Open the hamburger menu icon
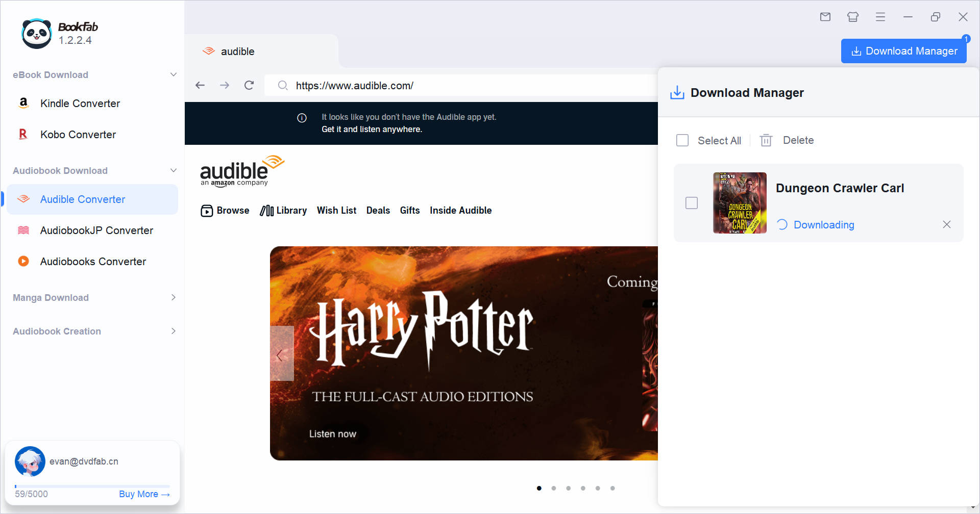The height and width of the screenshot is (514, 980). click(880, 17)
